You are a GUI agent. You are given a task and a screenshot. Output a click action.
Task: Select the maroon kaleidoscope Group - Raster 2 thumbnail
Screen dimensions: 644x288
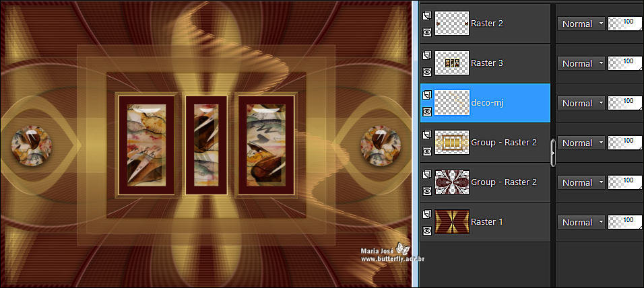click(x=452, y=182)
